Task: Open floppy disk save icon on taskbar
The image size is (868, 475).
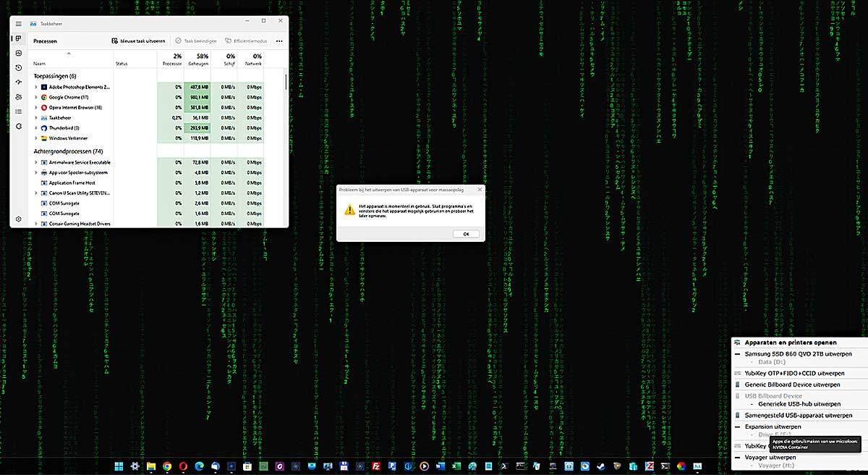Action: (344, 466)
